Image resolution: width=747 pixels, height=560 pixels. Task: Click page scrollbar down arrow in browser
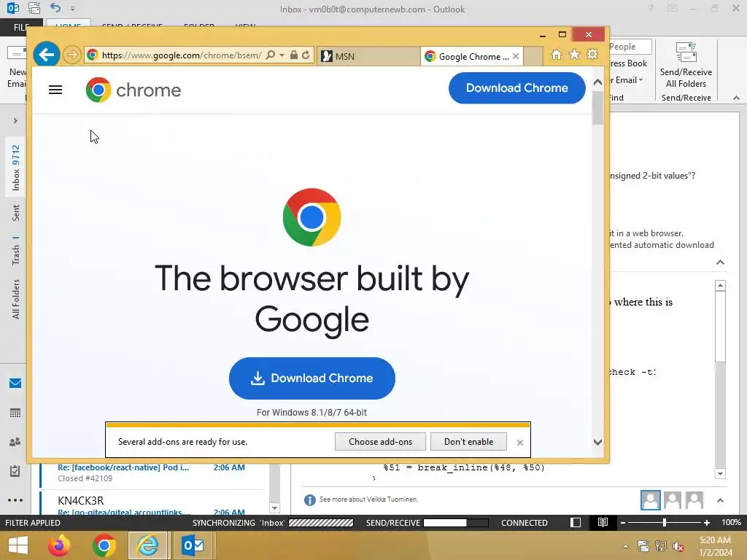(597, 442)
